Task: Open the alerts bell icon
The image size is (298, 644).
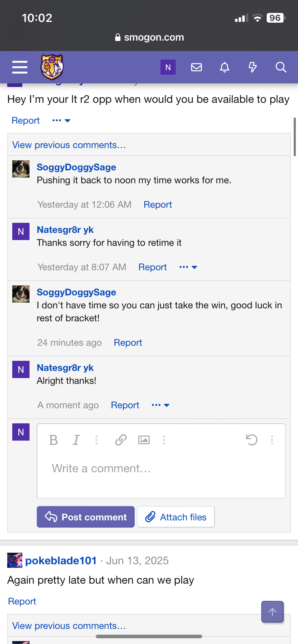Action: pyautogui.click(x=225, y=67)
